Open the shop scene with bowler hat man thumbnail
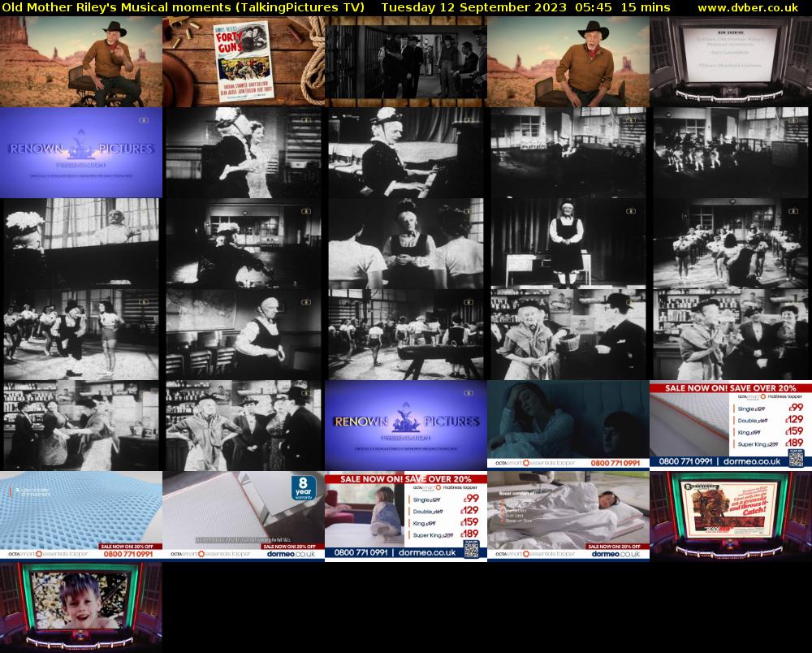The image size is (812, 653). pos(568,335)
